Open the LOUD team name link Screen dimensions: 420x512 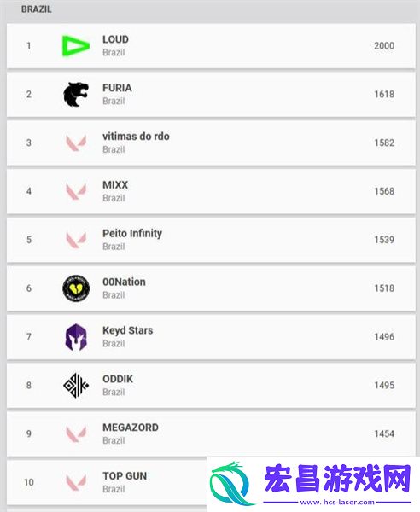click(x=115, y=39)
